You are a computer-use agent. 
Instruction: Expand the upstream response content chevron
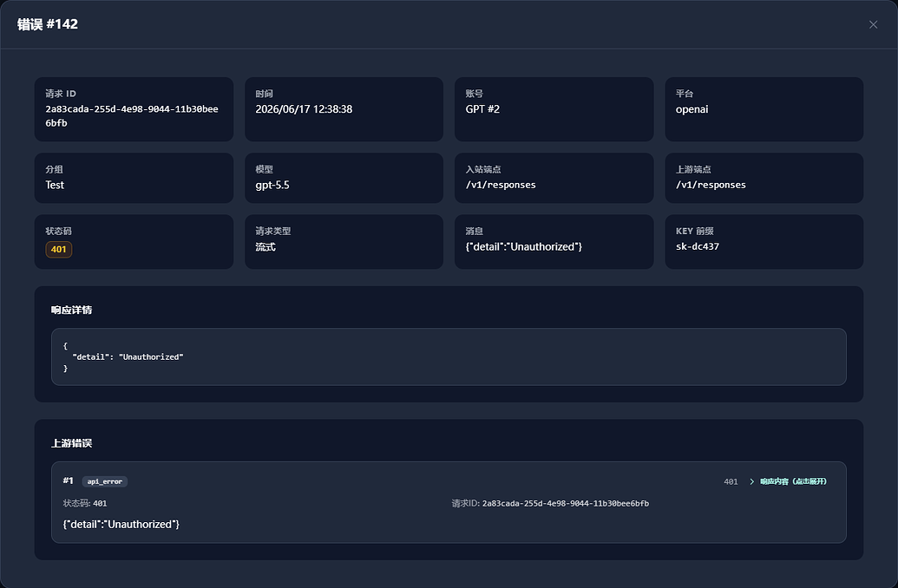pos(751,481)
